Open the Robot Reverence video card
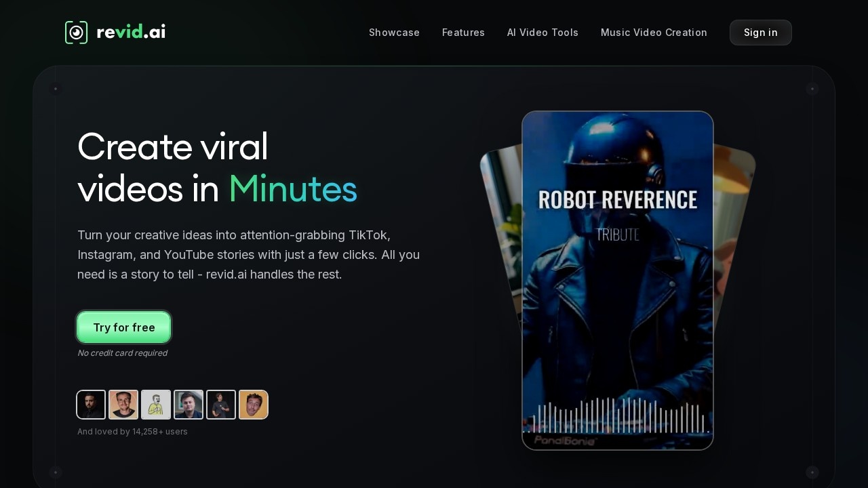Screen dimensions: 868x488 pyautogui.click(x=617, y=280)
